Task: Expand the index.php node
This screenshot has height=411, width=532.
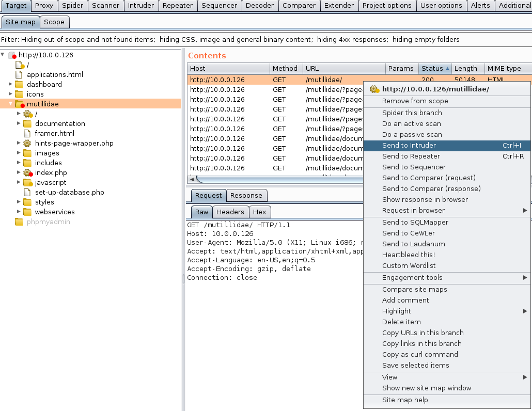Action: [x=19, y=172]
